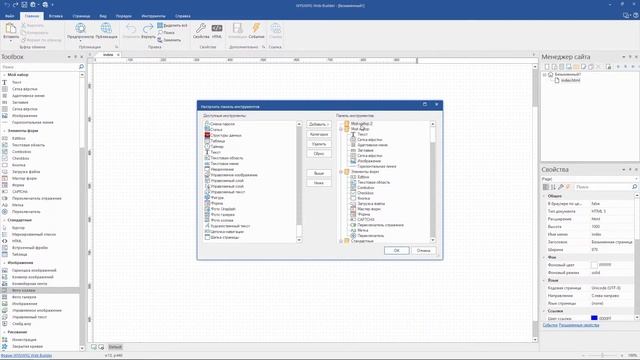Click the save icon in quick access toolbar
The image size is (640, 360).
(x=24, y=5)
